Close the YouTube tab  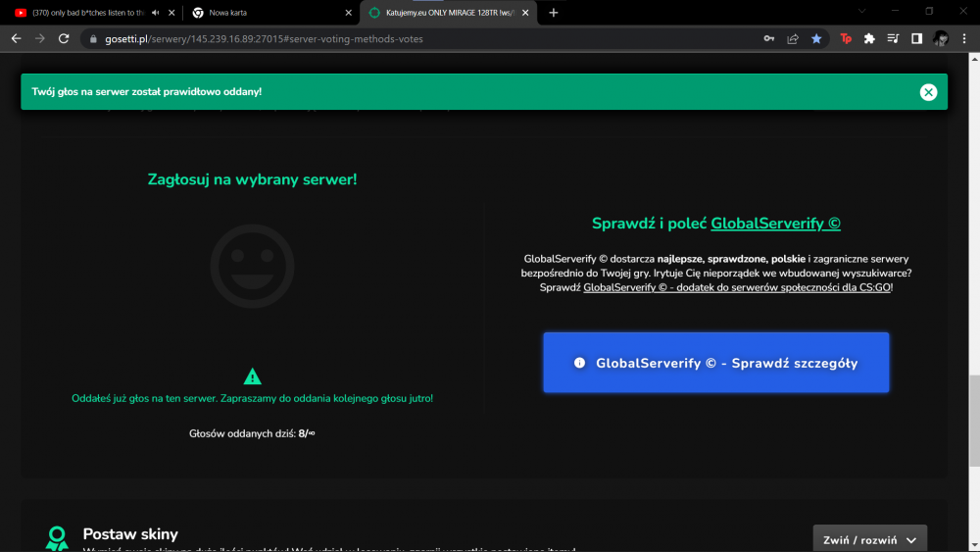(171, 13)
